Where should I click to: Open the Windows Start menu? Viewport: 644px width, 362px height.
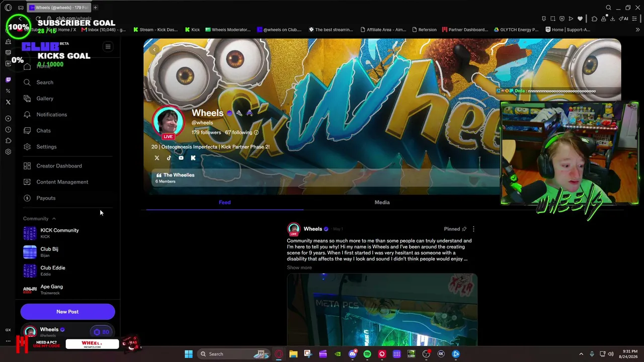pyautogui.click(x=189, y=354)
